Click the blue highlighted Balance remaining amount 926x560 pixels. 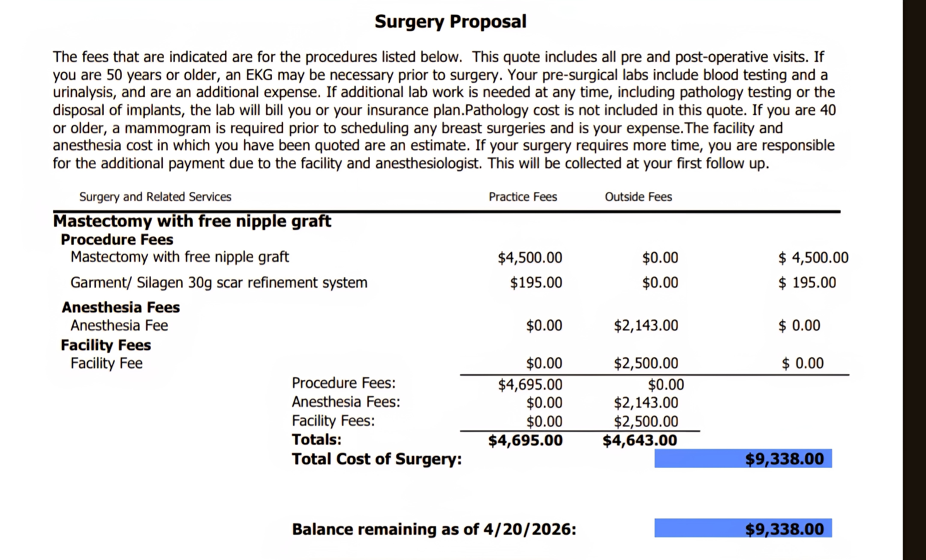pos(784,529)
